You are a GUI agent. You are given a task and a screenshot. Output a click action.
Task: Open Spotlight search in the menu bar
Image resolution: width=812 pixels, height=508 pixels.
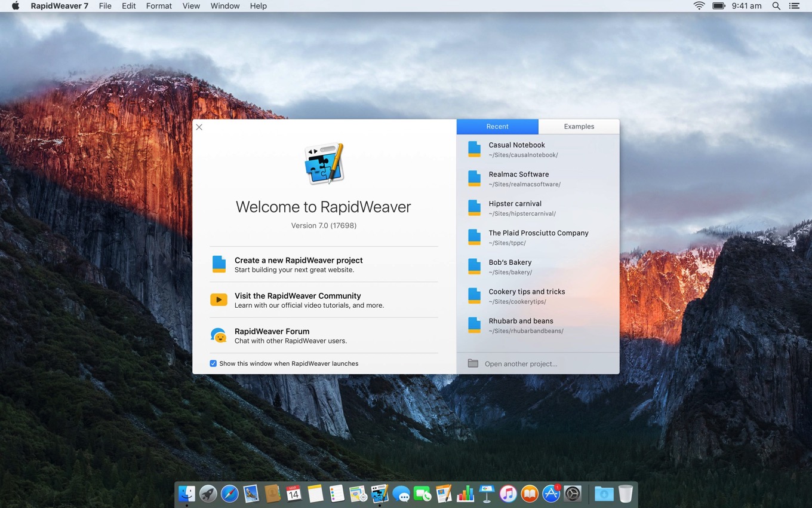click(x=776, y=6)
